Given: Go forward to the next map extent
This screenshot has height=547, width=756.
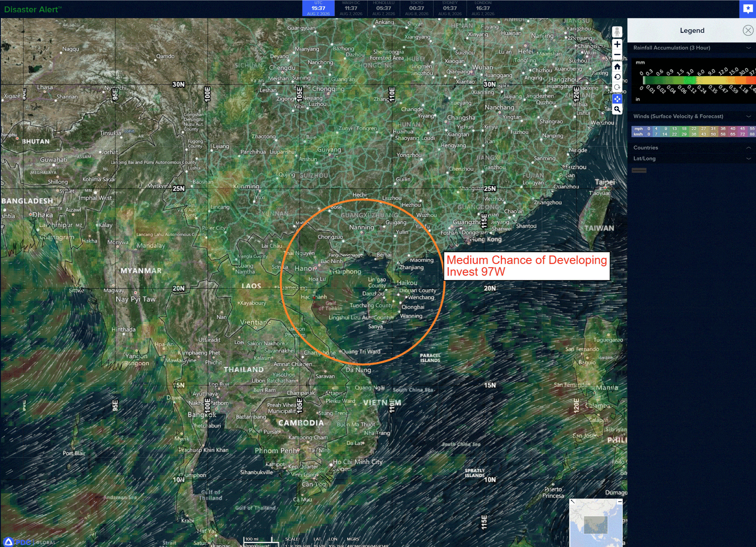Looking at the screenshot, I should (x=617, y=87).
